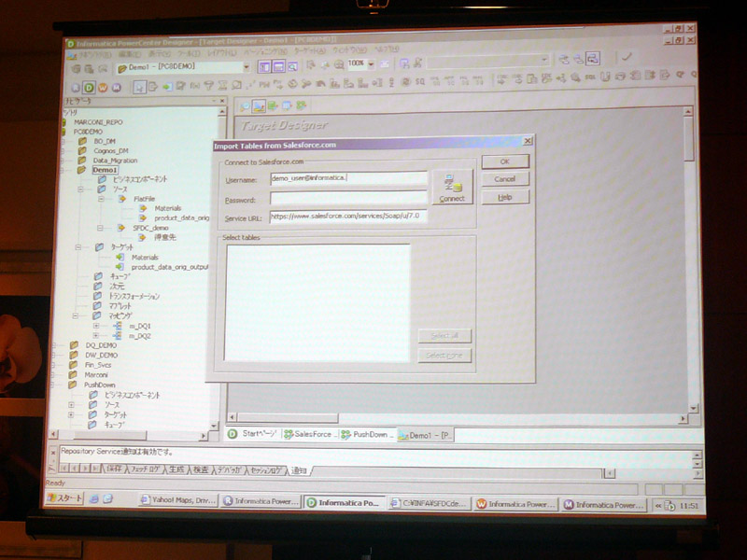Launch Workflow Manager via the orange W icon

point(103,88)
